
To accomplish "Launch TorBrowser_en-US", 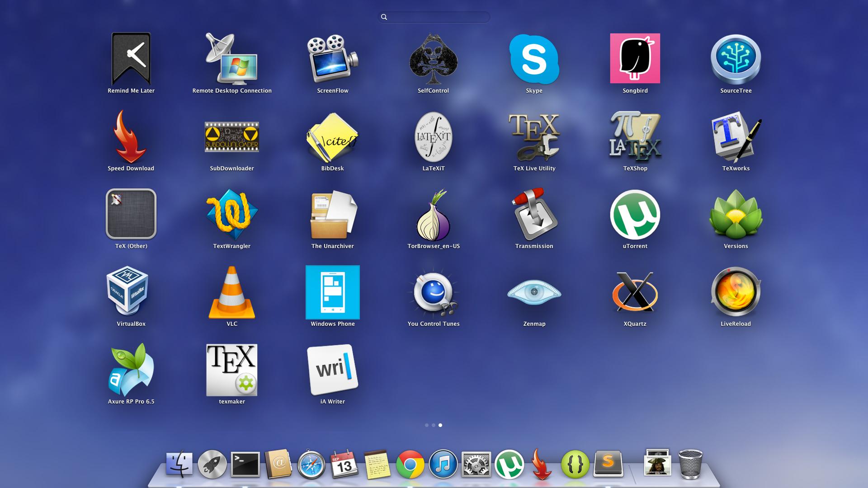I will point(433,215).
